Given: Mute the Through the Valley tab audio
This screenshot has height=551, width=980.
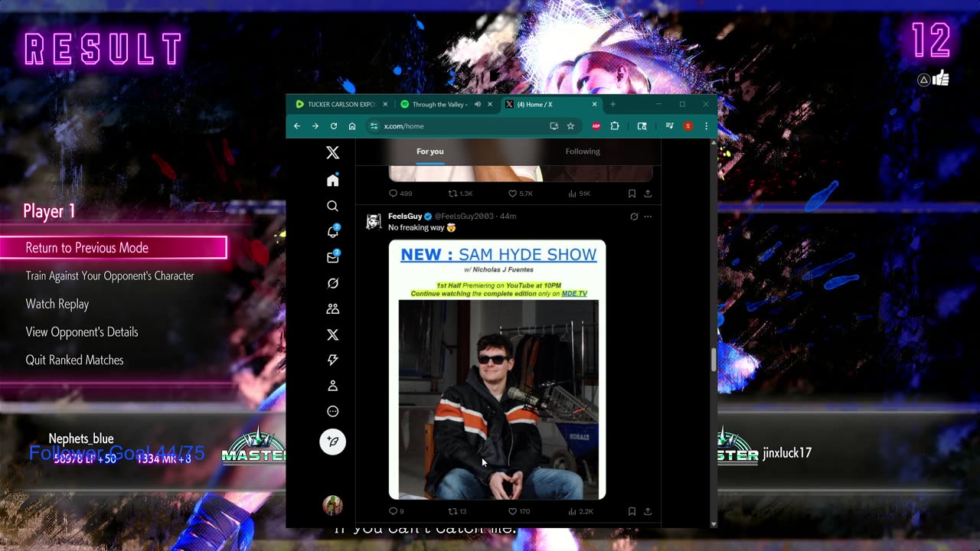Looking at the screenshot, I should (x=478, y=104).
